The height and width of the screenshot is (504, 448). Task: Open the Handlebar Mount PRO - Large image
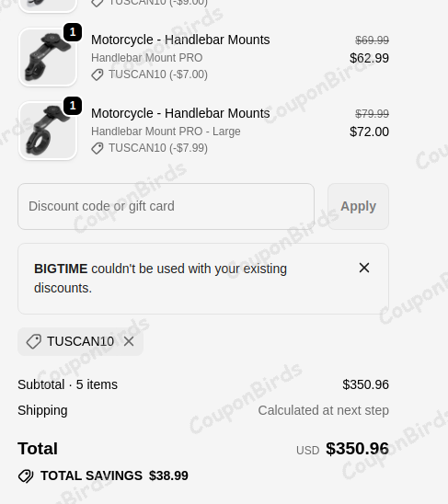[48, 131]
